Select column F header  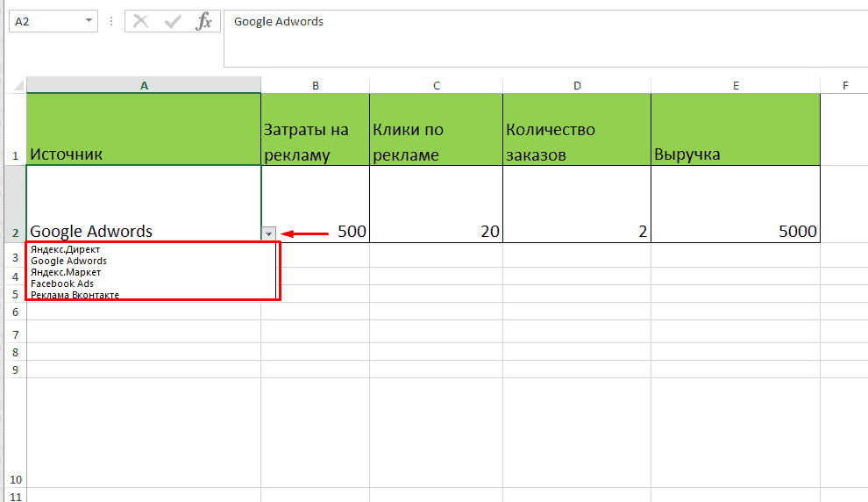(844, 85)
